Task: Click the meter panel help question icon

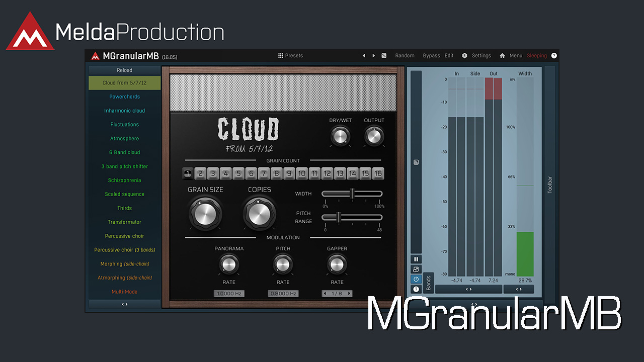Action: [x=416, y=289]
